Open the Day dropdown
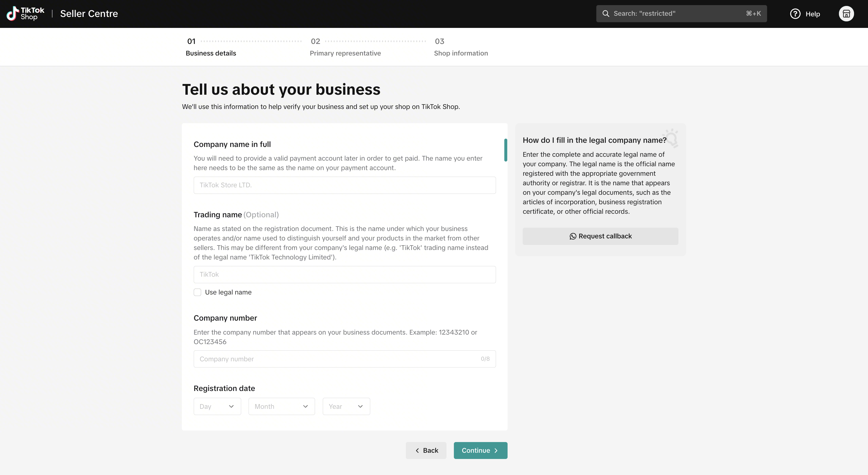868x475 pixels. coord(217,406)
